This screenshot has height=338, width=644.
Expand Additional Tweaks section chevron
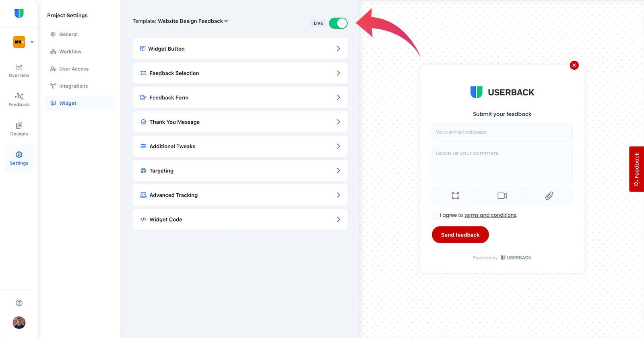(x=339, y=146)
